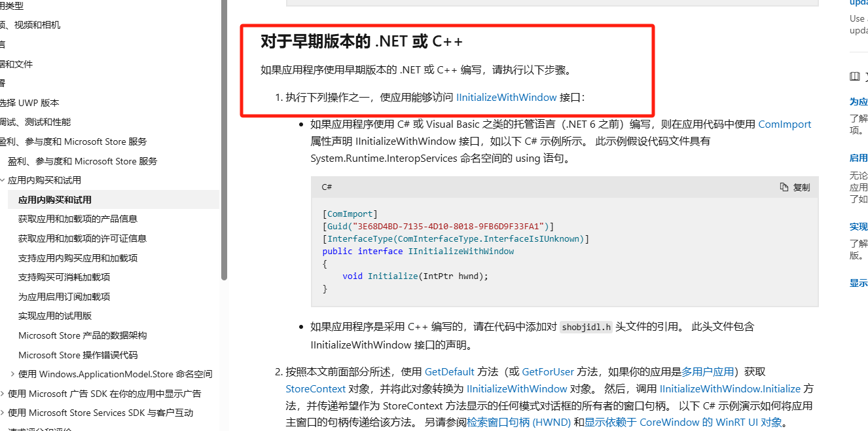Screen dimensions: 868x431
Task: Open the 多用户应用 link
Action: tap(708, 371)
